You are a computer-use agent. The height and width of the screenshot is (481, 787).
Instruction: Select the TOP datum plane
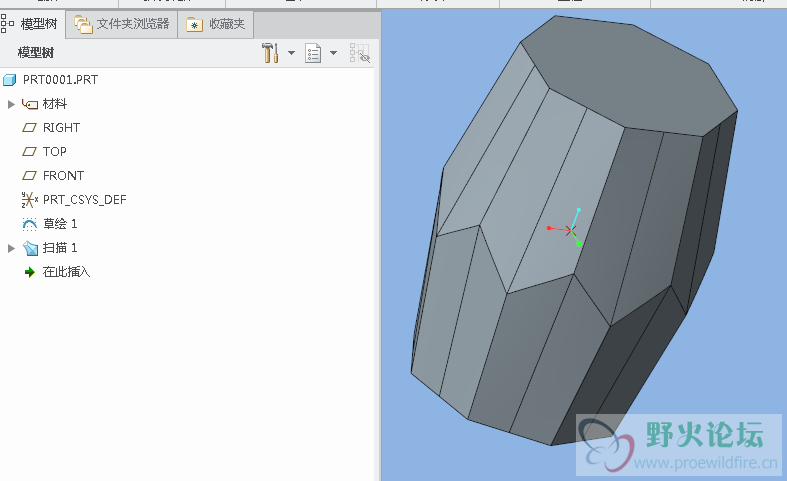[55, 152]
